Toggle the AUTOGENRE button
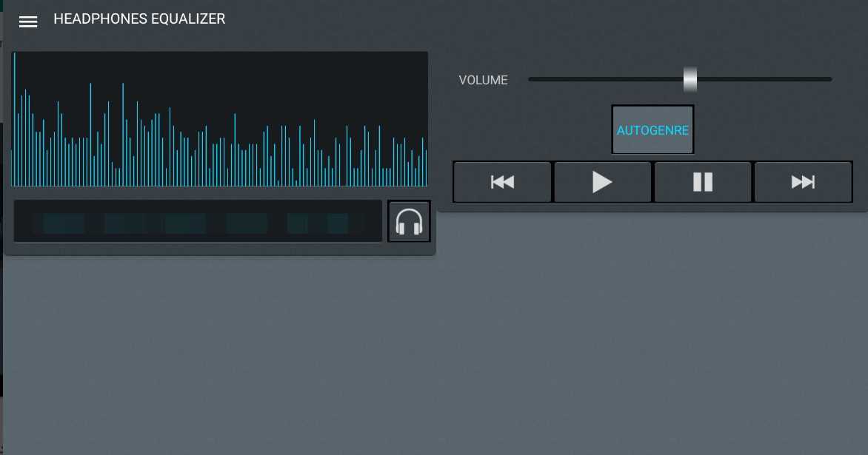The height and width of the screenshot is (455, 868). click(652, 130)
